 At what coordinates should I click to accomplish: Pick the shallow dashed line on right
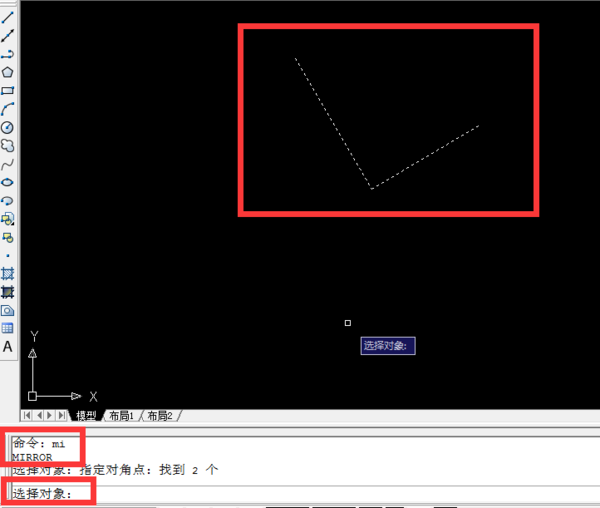pos(425,157)
